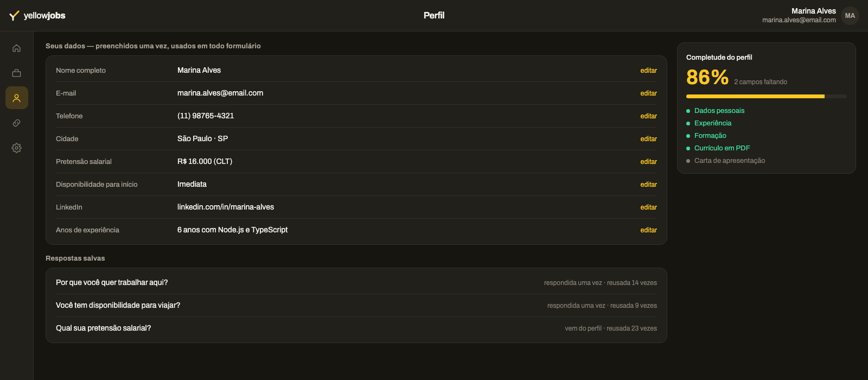Edit the LinkedIn profile URL
Viewport: 868px width, 380px height.
coord(648,207)
